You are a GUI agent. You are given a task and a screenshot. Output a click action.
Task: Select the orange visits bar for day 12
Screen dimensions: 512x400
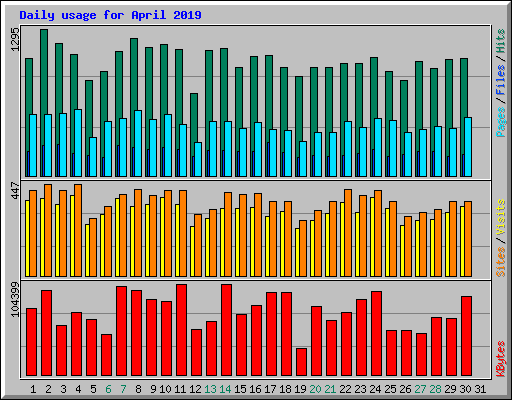(198, 245)
